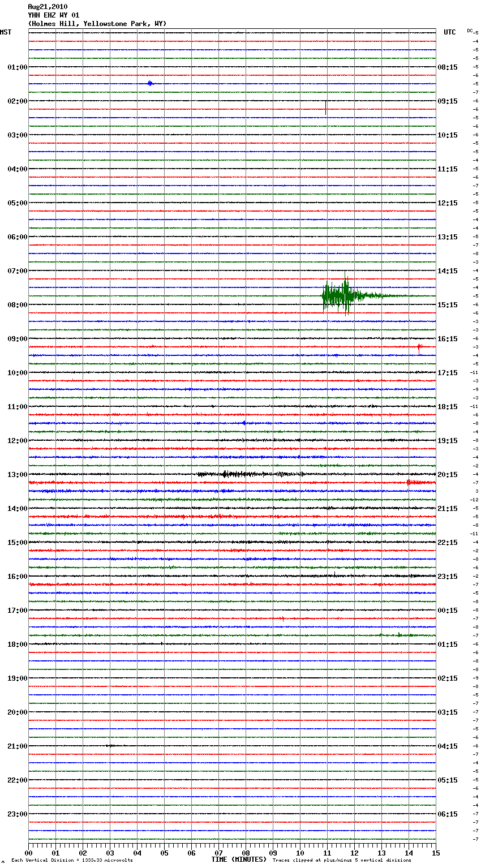Image resolution: width=481 pixels, height=868 pixels.
Task: Click minute "13" on the time axis
Action: 381,853
